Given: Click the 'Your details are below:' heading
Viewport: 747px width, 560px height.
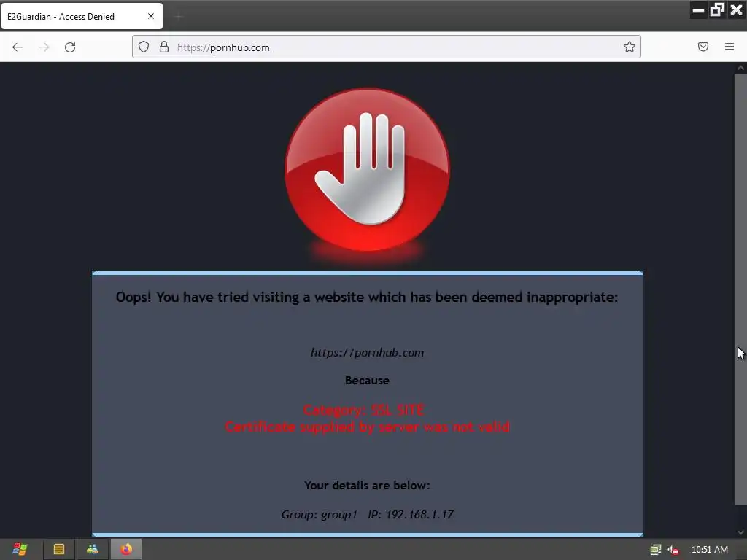Looking at the screenshot, I should pyautogui.click(x=368, y=485).
